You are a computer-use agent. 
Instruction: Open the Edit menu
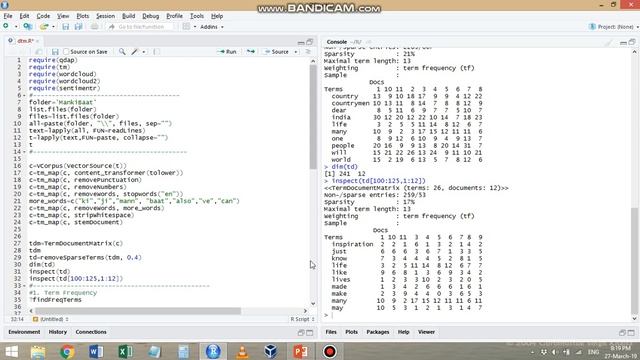[24, 16]
